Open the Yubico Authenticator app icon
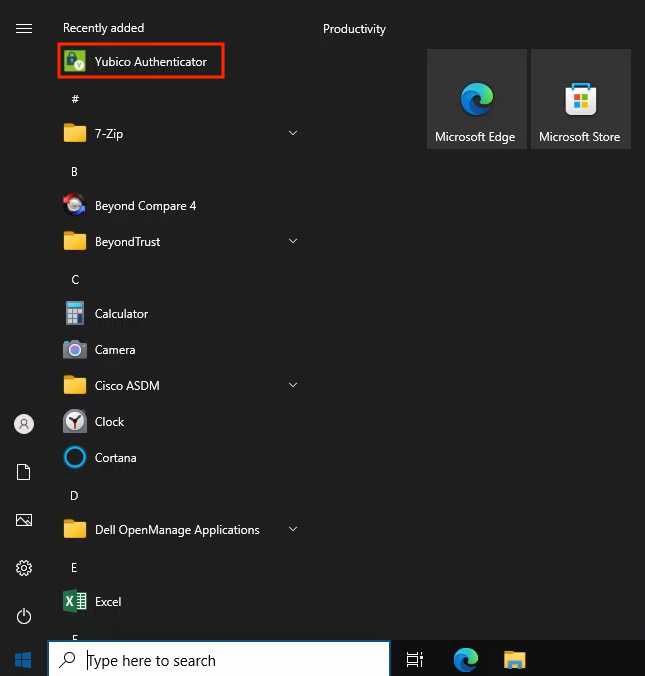 [75, 61]
